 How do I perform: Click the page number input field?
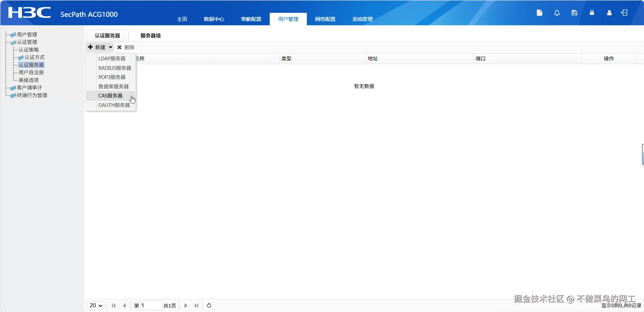click(x=151, y=305)
